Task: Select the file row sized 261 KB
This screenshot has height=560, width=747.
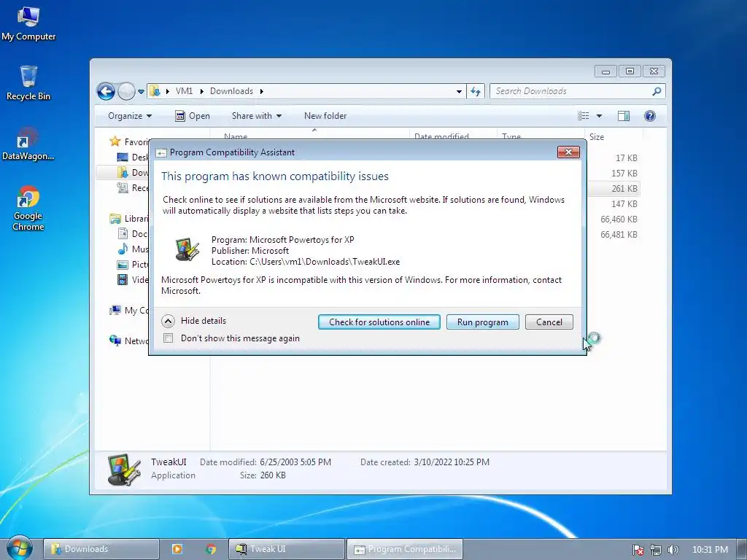Action: (614, 189)
